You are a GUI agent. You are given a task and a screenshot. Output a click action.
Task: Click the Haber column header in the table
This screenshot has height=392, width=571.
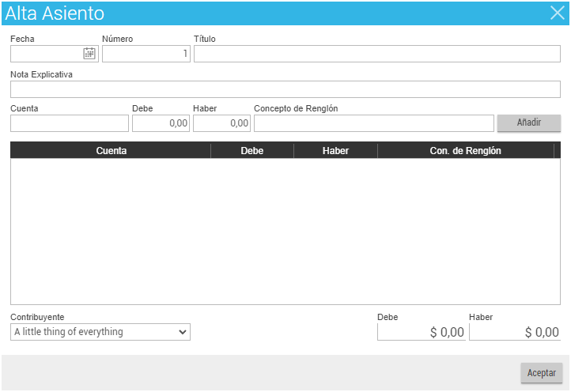[x=335, y=150]
